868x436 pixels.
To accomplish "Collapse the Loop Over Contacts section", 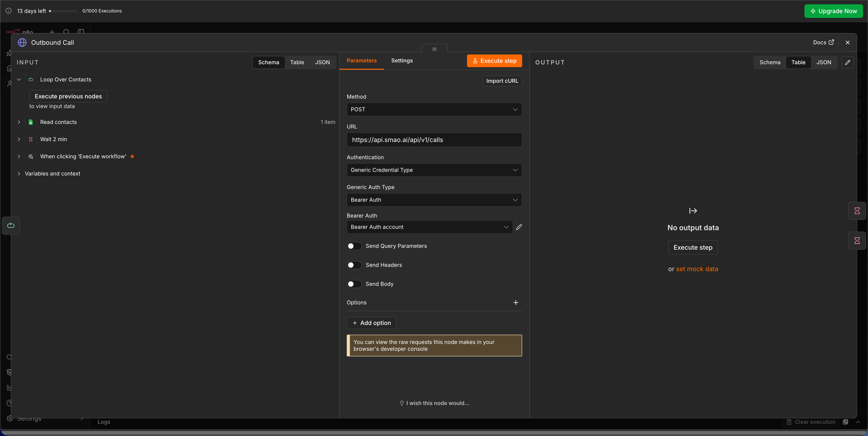I will click(x=19, y=80).
